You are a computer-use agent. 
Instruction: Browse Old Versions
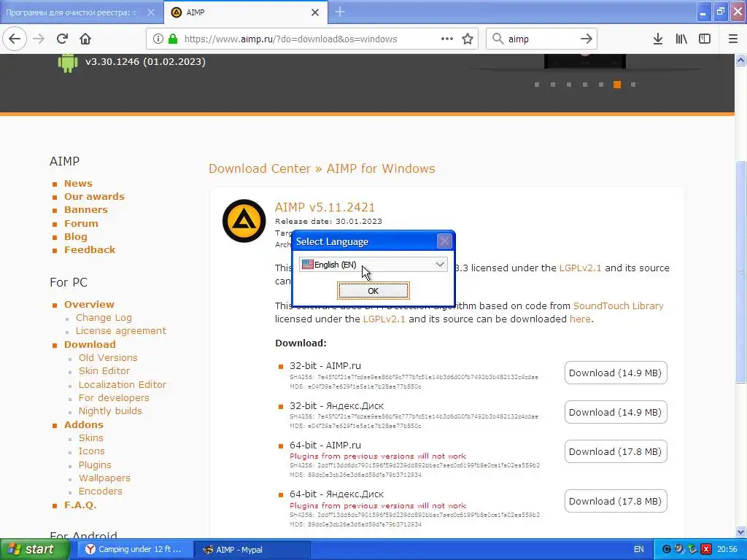(108, 357)
